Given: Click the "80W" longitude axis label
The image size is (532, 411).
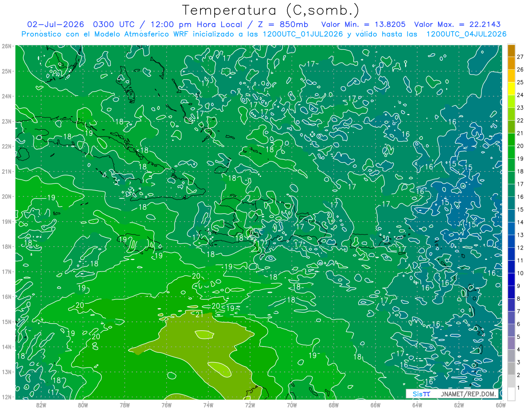Looking at the screenshot, I should (83, 404).
